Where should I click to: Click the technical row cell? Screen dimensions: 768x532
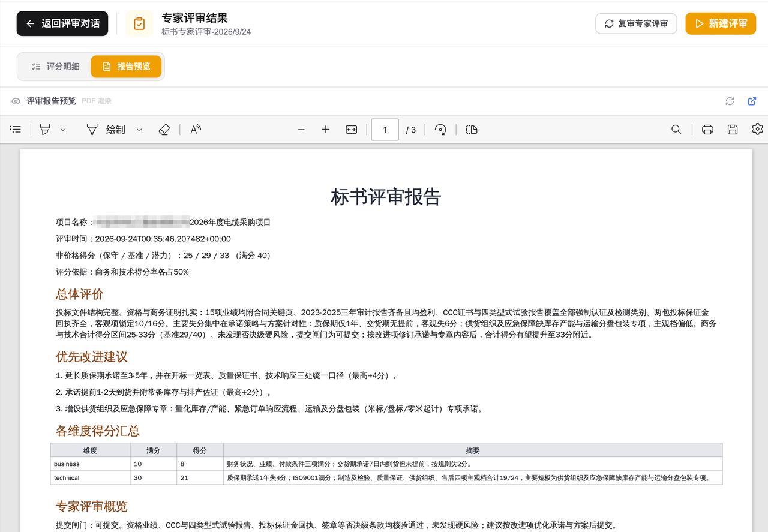coord(90,478)
